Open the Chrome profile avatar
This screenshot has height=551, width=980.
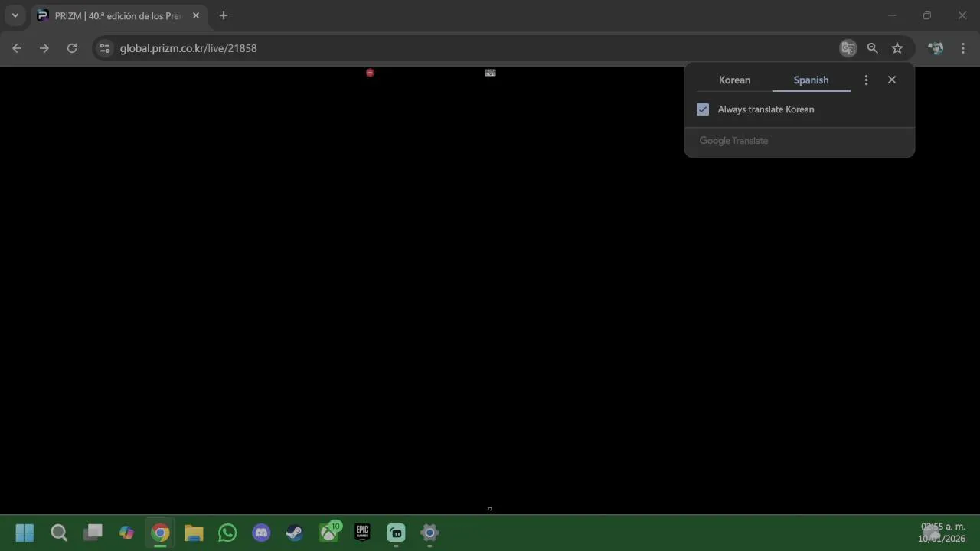935,48
